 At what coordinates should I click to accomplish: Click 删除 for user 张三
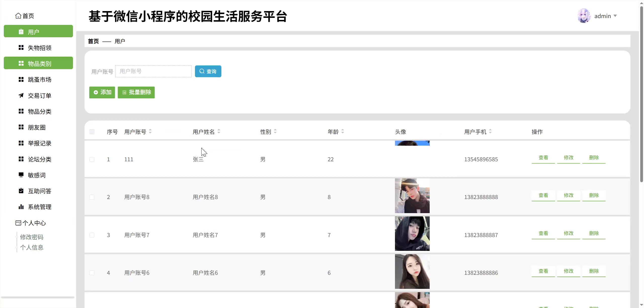pos(594,158)
